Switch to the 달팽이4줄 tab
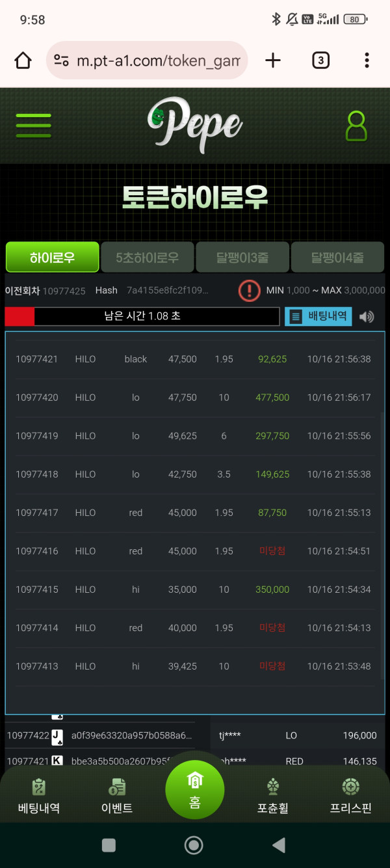The height and width of the screenshot is (868, 390). [x=337, y=258]
